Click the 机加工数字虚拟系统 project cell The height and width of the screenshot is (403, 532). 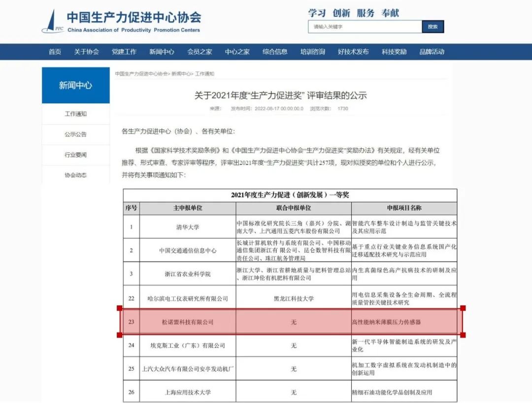click(x=404, y=369)
